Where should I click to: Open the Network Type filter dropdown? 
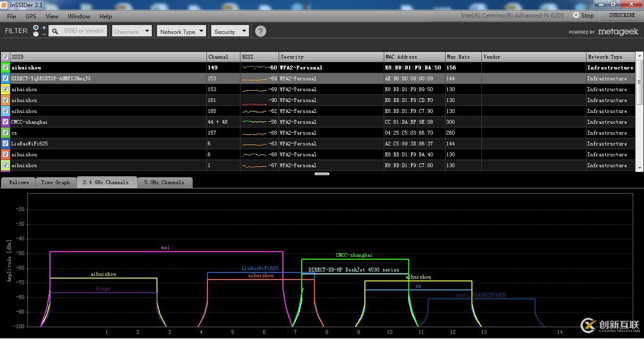pyautogui.click(x=182, y=32)
